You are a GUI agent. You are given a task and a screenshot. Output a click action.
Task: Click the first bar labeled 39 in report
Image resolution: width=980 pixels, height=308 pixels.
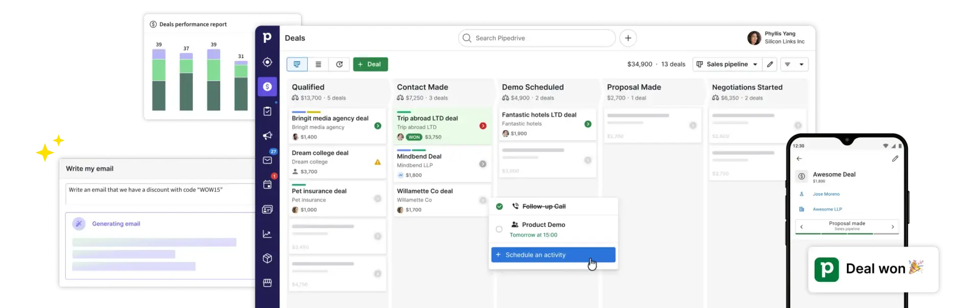pyautogui.click(x=159, y=80)
